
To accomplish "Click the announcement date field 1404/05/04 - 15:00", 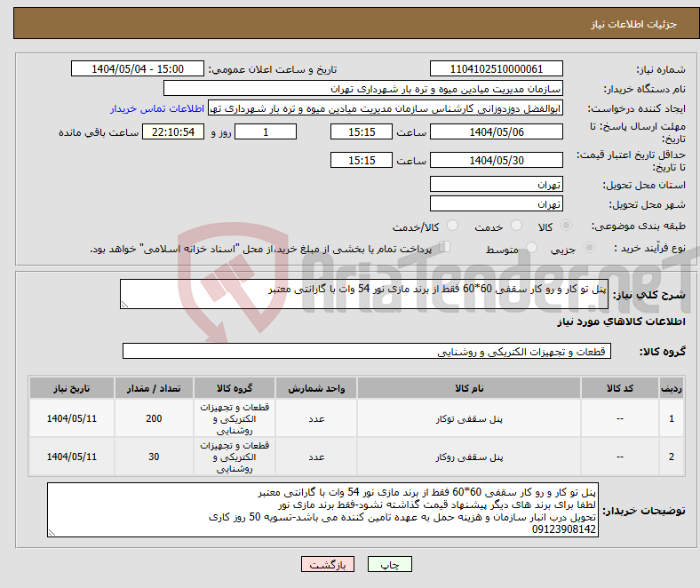I will [x=138, y=68].
